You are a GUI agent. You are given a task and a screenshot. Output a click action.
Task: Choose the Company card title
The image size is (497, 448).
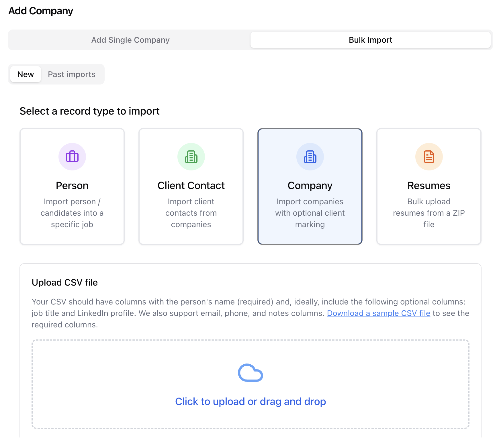[x=310, y=186]
